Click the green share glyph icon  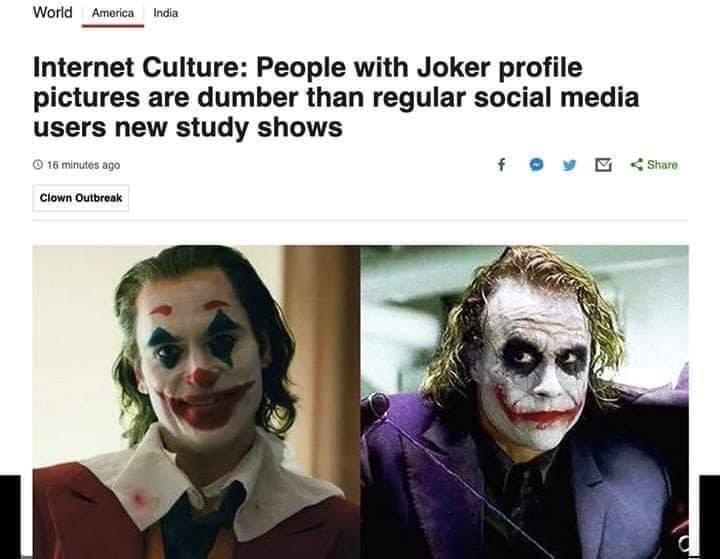[x=636, y=165]
